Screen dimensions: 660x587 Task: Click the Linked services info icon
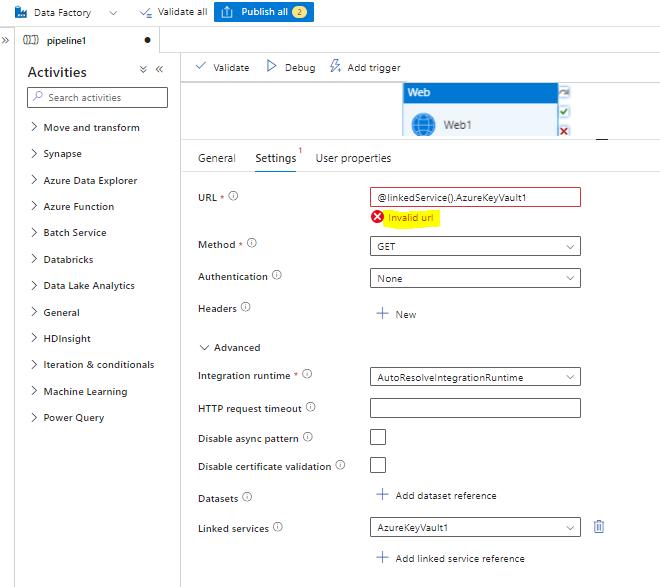coord(278,527)
